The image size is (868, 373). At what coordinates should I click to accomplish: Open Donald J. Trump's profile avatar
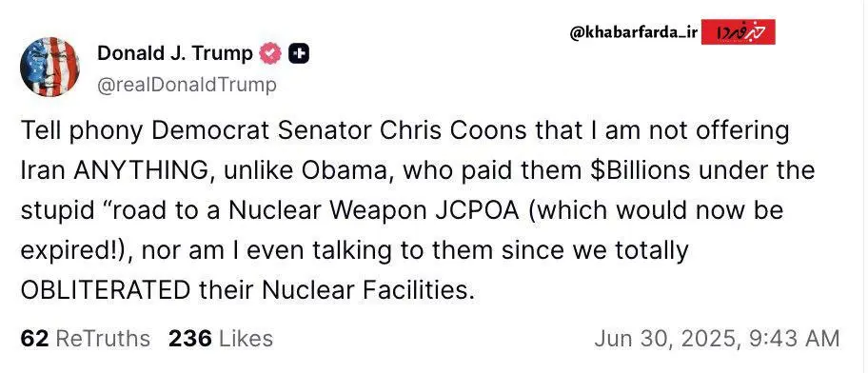pos(49,68)
